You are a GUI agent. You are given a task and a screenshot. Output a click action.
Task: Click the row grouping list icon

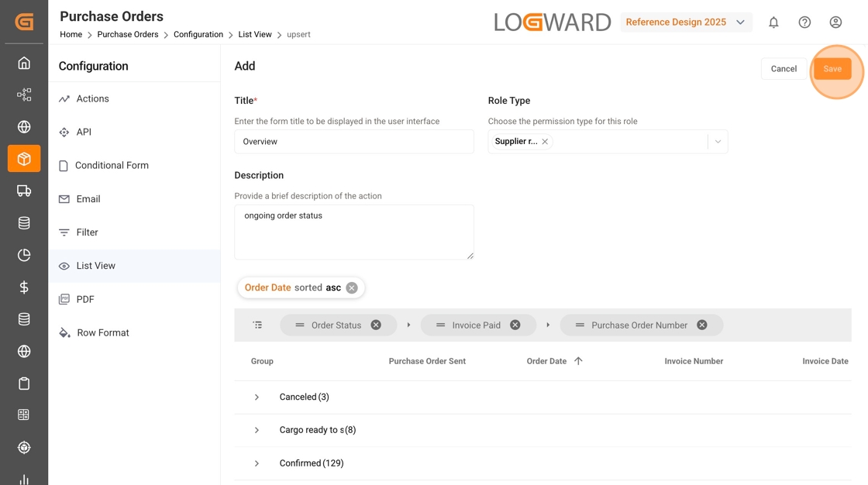click(257, 325)
